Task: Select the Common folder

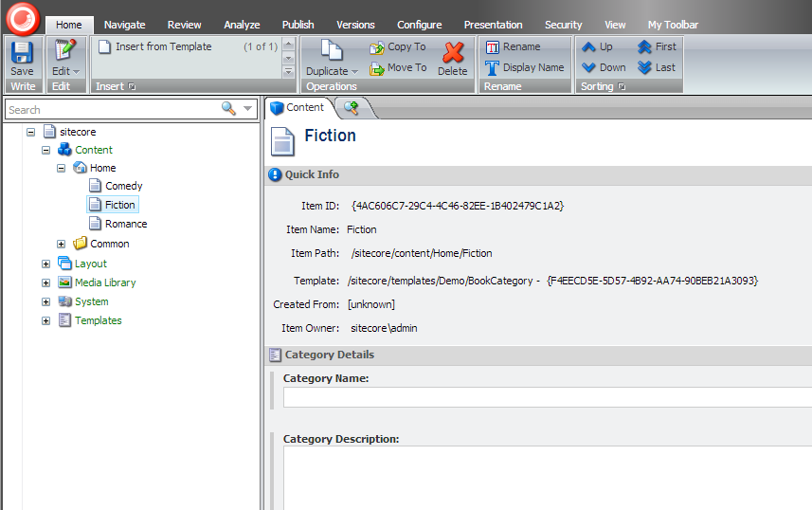Action: (101, 244)
